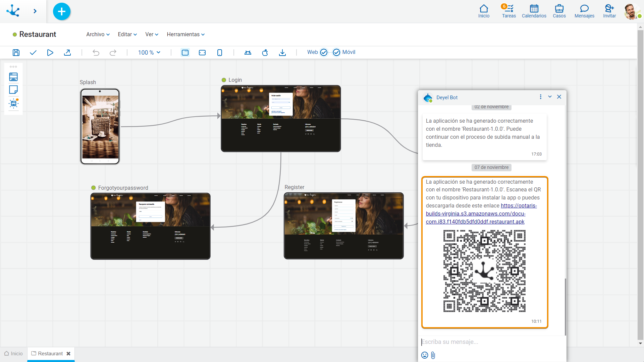Add a sticky note from palette
This screenshot has height=362, width=644.
click(13, 90)
